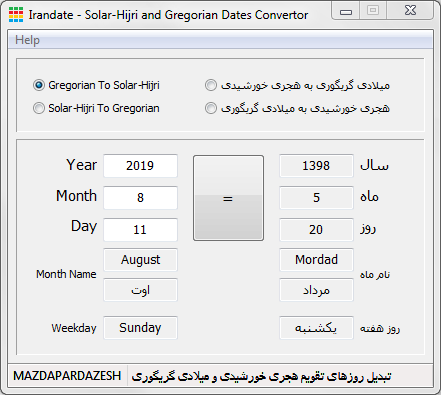Click the Persian ماه label
441x395 pixels.
click(369, 196)
